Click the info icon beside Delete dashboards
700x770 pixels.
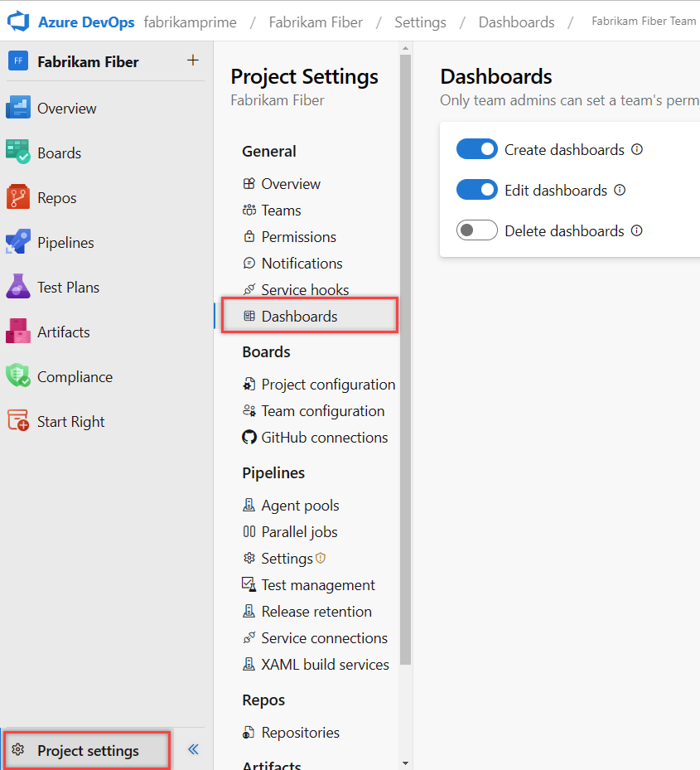636,230
